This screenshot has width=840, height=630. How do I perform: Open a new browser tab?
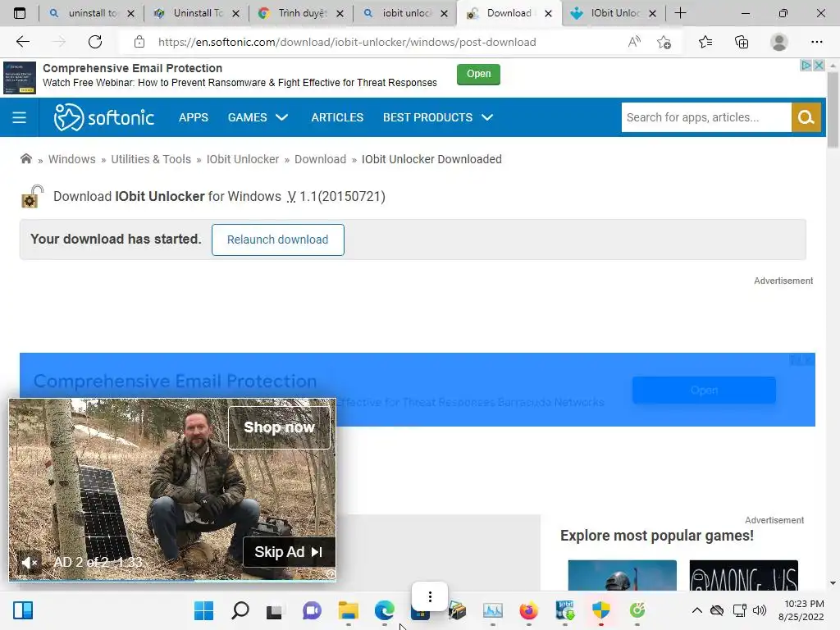680,13
